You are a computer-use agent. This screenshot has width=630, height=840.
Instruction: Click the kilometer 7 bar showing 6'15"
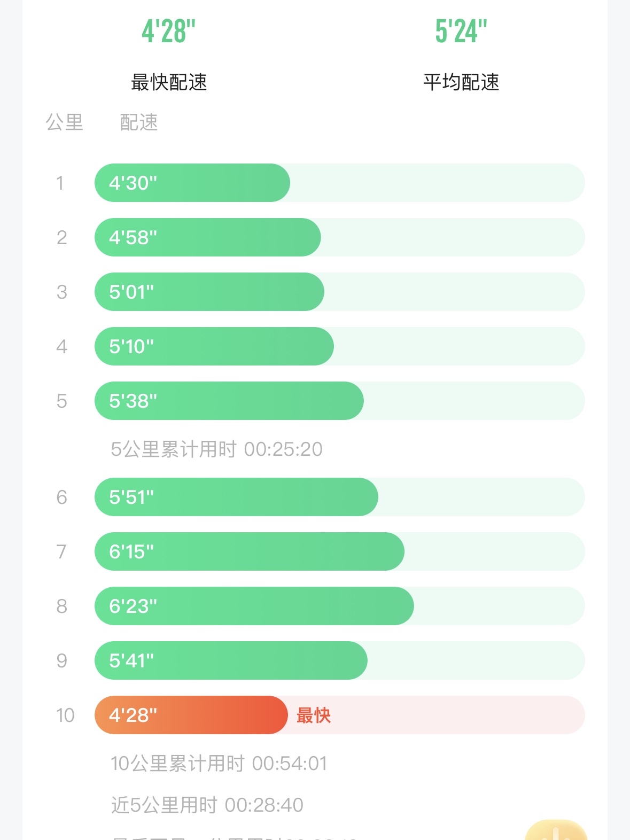[249, 551]
